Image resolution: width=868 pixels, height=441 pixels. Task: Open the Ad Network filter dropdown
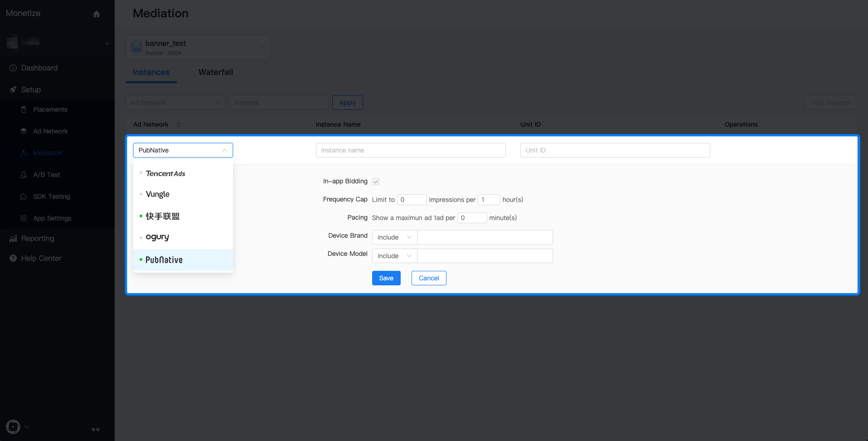(175, 103)
